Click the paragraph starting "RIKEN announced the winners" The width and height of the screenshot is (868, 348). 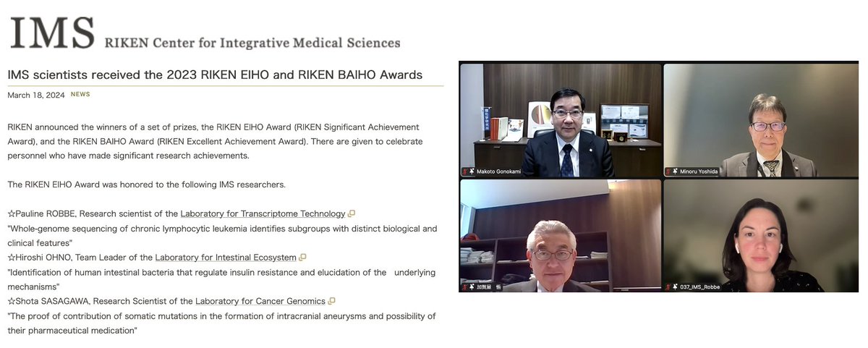pyautogui.click(x=216, y=141)
